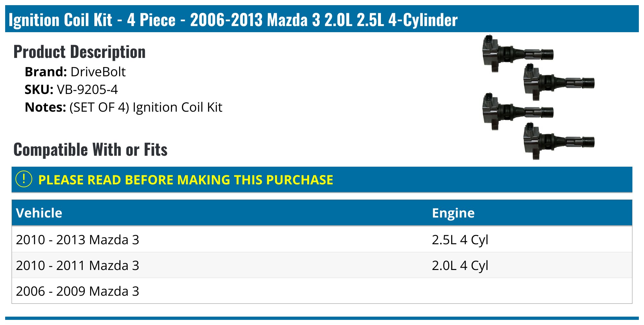Click the Ignition Coil Kit title banner
This screenshot has height=325, width=644.
click(233, 20)
